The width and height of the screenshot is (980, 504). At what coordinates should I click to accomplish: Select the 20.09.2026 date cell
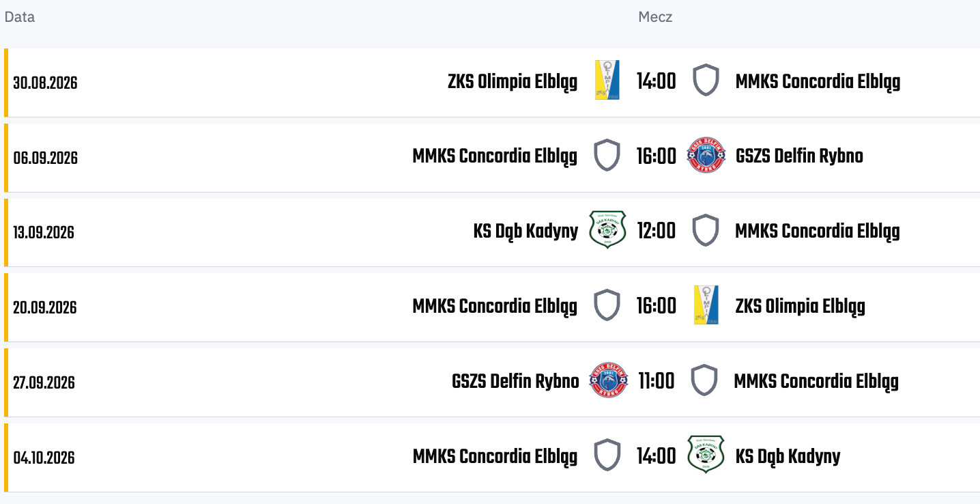tap(44, 307)
